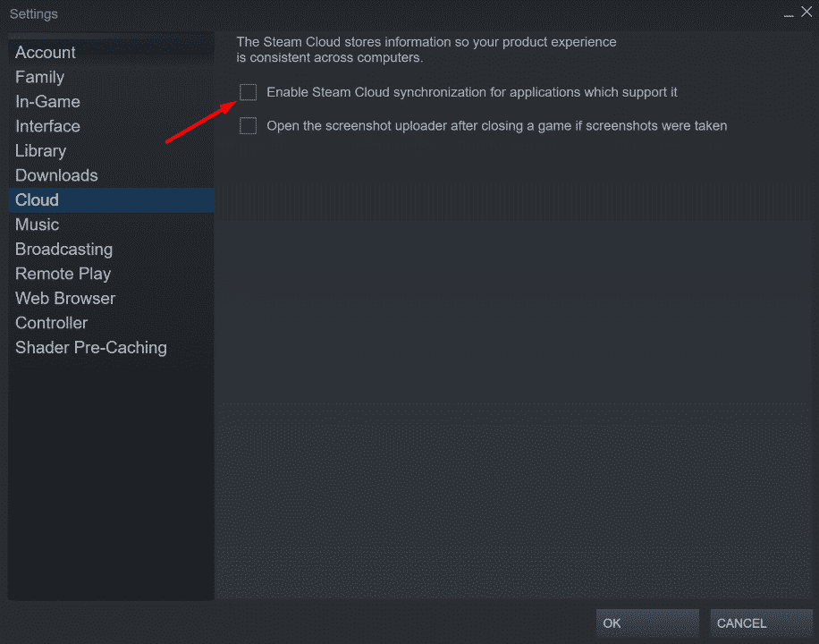Viewport: 819px width, 644px height.
Task: Go to In-Game settings
Action: tap(47, 102)
